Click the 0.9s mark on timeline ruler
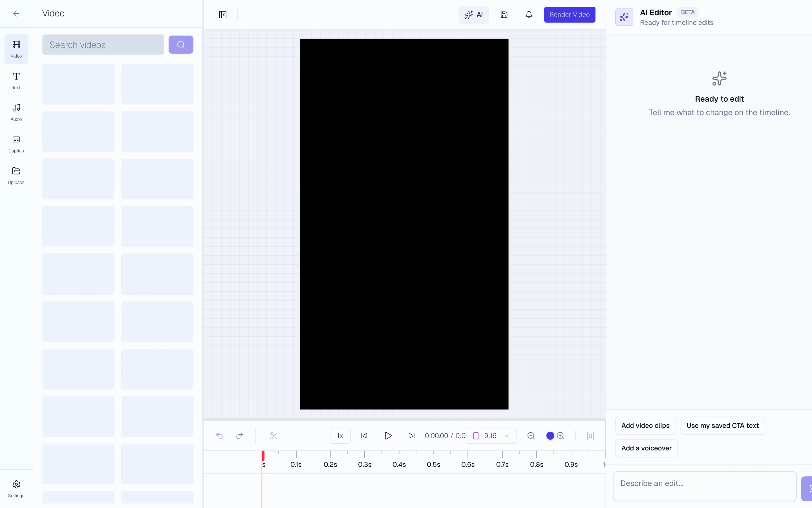Screen dimensions: 812x508 coord(571,464)
